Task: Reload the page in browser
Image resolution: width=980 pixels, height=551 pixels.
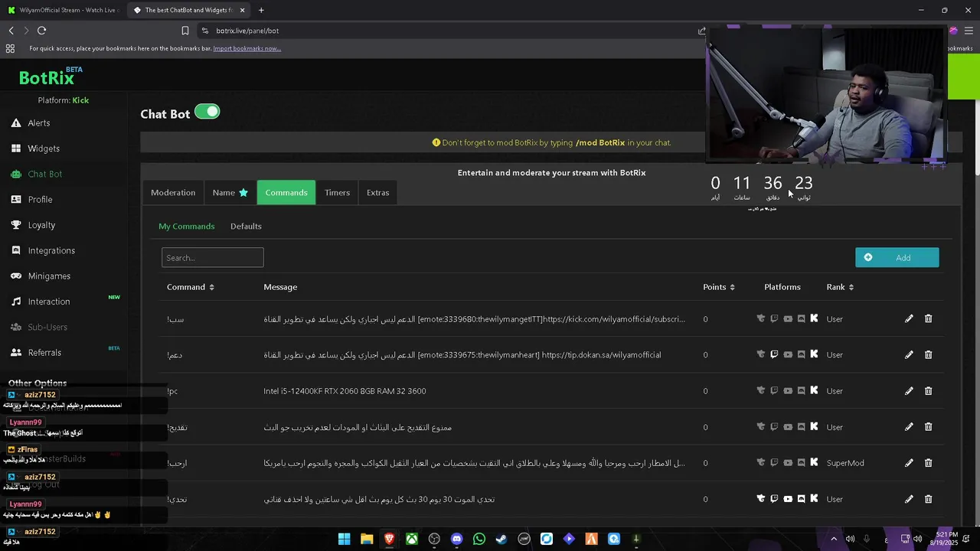Action: (41, 31)
